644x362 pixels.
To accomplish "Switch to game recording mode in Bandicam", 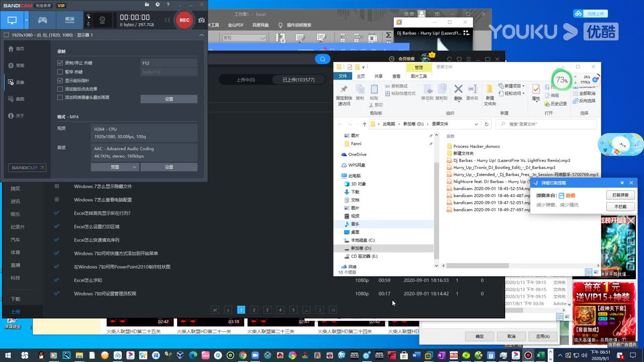I will coord(42,20).
